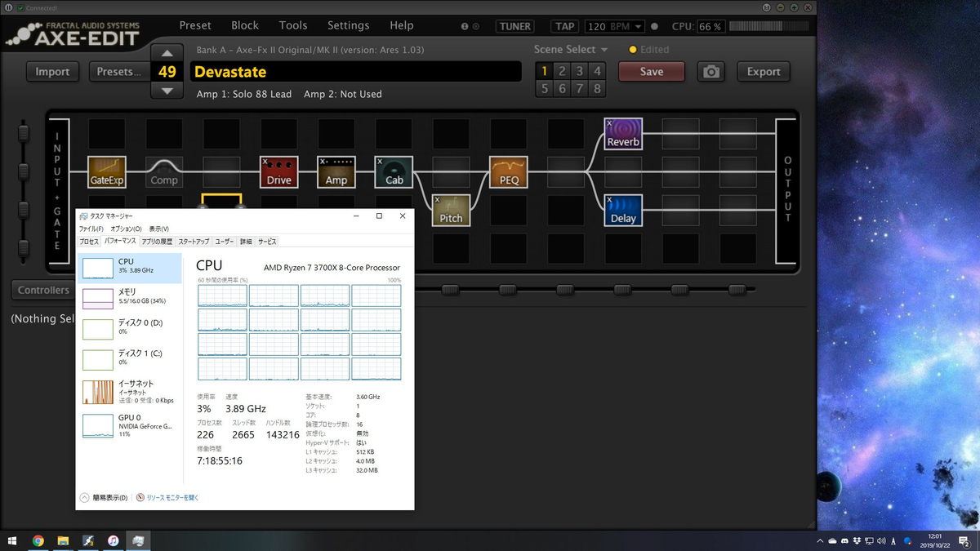980x551 pixels.
Task: Click the Devastate preset name field
Action: [x=355, y=72]
